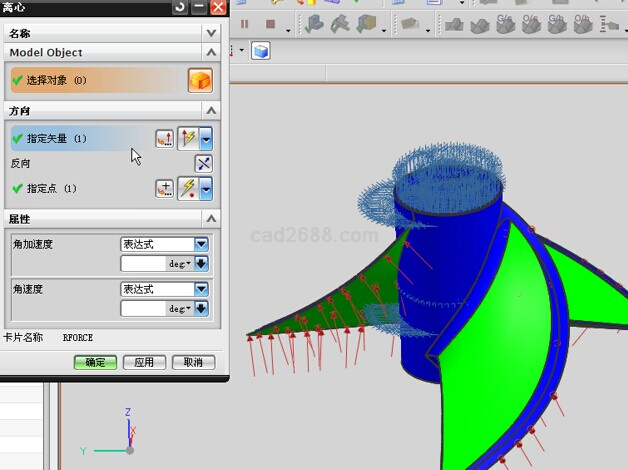This screenshot has height=470, width=628.
Task: Click the blue cube icon in toolbar
Action: [x=260, y=50]
